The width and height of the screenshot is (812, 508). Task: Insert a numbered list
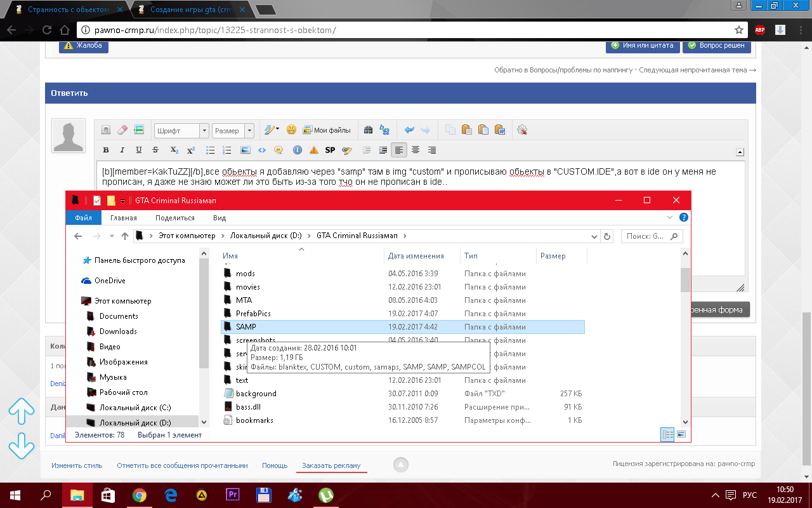[x=227, y=150]
